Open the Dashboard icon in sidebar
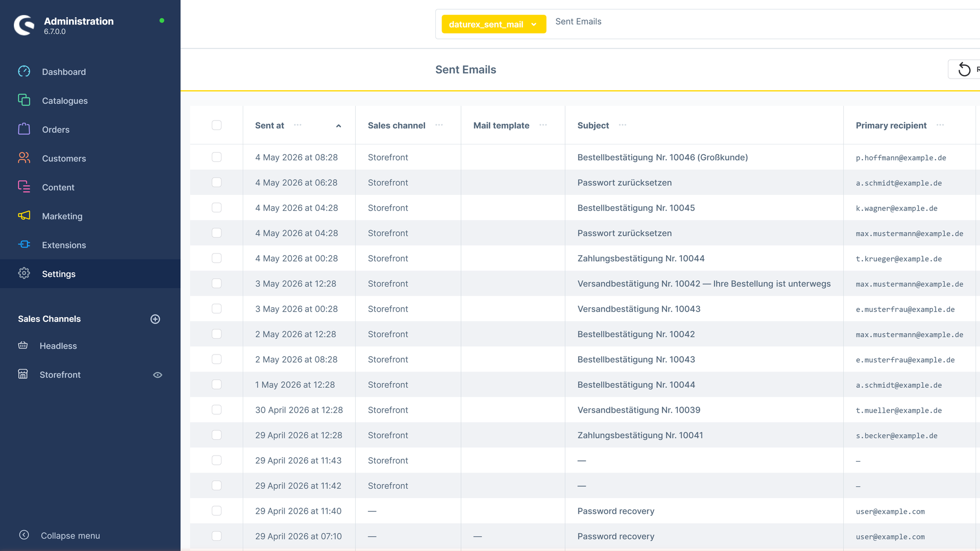Viewport: 980px width, 551px height. click(x=24, y=71)
